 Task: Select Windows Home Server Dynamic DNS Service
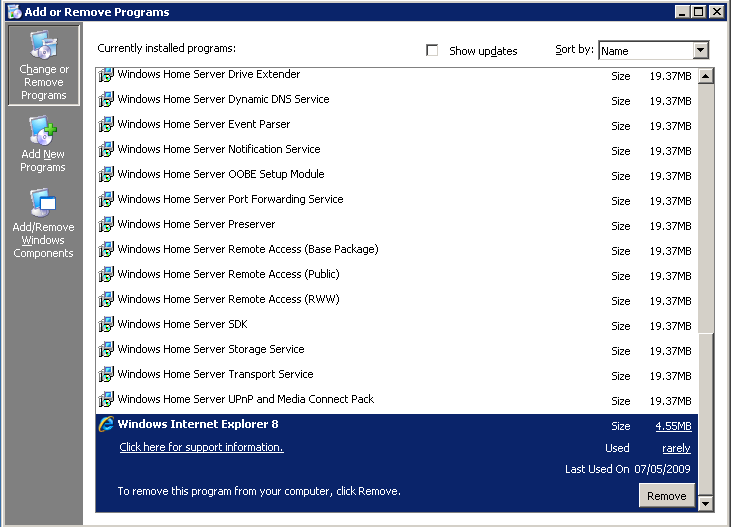tap(397, 100)
